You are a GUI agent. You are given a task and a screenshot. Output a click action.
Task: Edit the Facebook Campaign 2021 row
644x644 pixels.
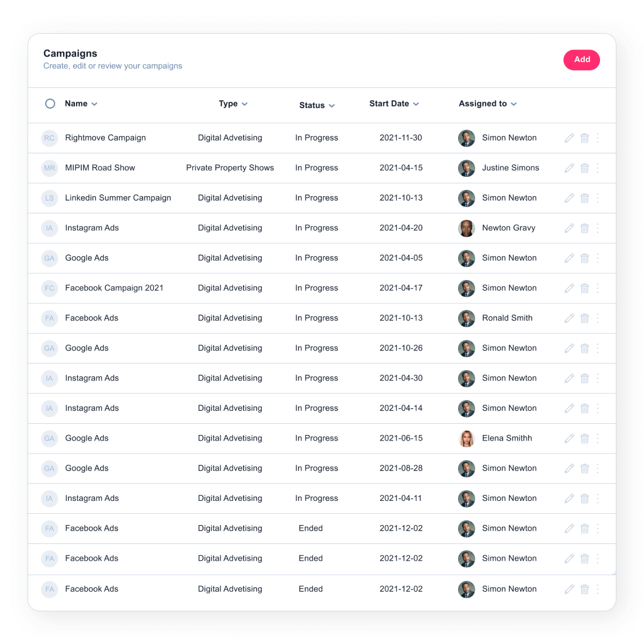[569, 288]
